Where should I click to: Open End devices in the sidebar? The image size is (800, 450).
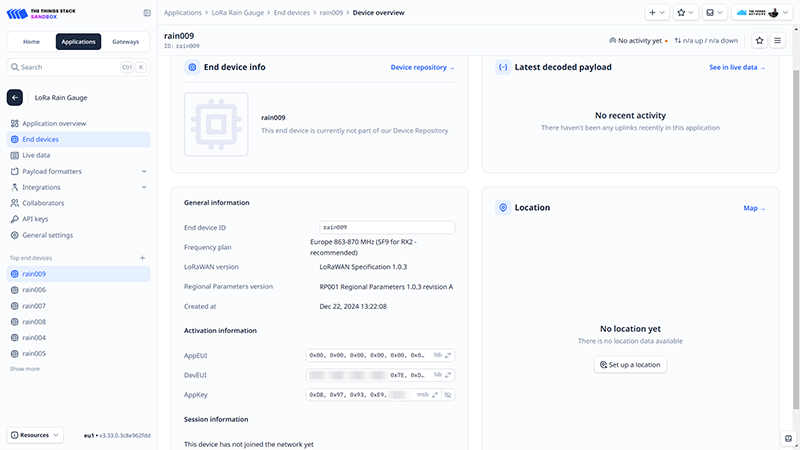tap(78, 139)
